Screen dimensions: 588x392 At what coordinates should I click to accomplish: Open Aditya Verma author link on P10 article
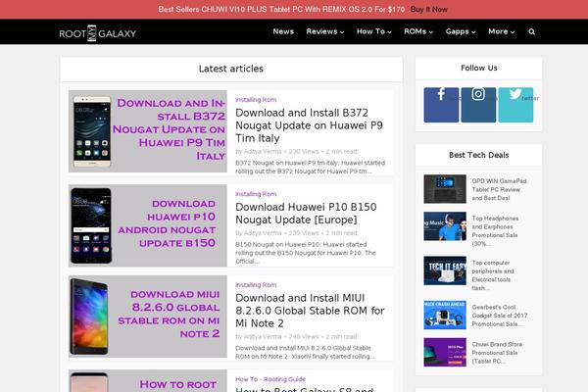[263, 233]
